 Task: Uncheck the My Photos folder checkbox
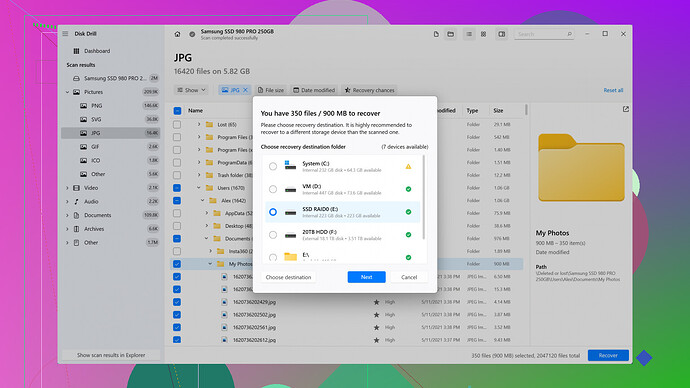pos(177,264)
